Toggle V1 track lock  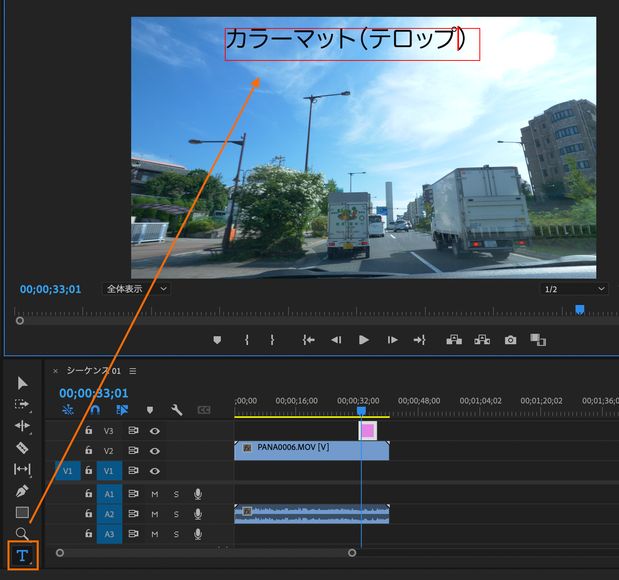click(x=88, y=470)
